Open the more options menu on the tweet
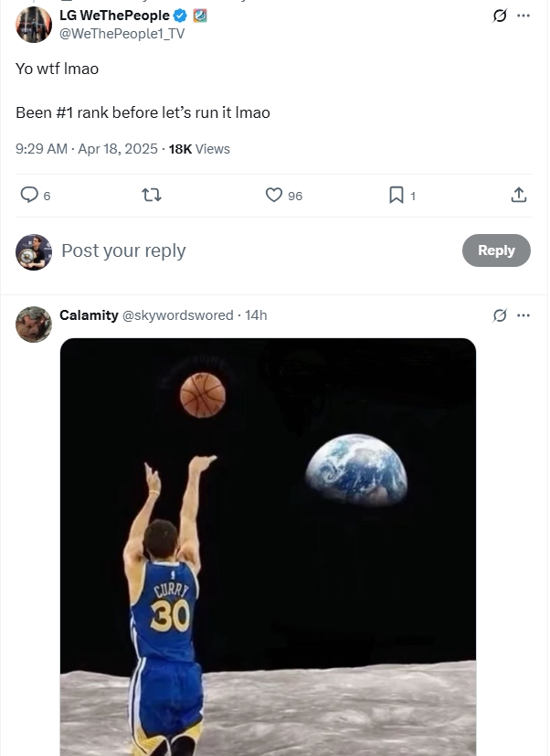 pos(524,14)
